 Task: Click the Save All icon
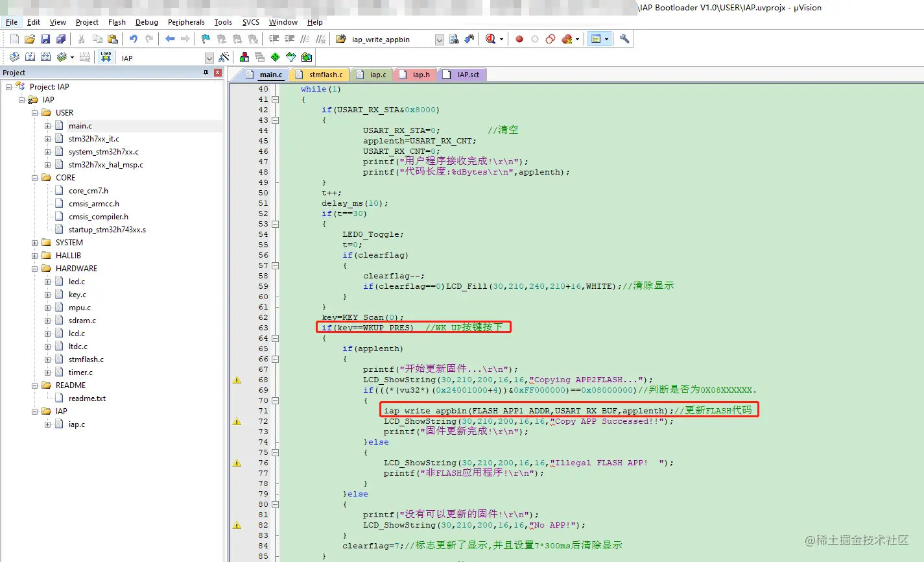60,39
